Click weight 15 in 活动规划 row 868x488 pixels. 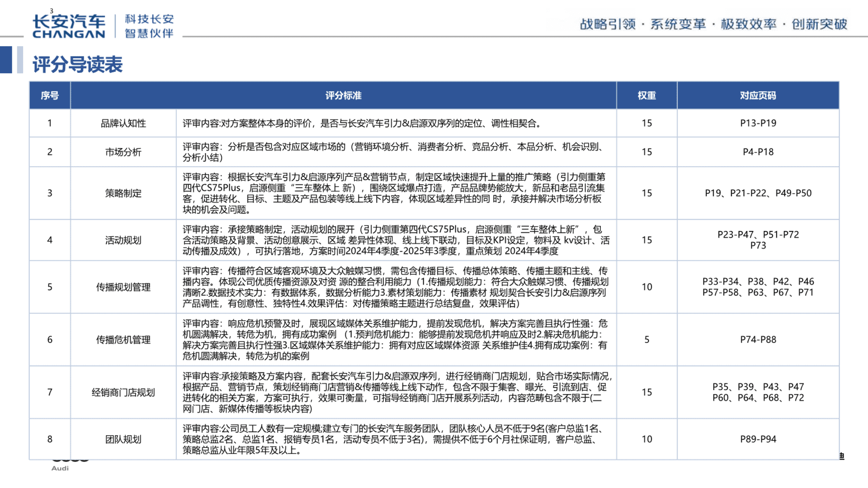[647, 240]
